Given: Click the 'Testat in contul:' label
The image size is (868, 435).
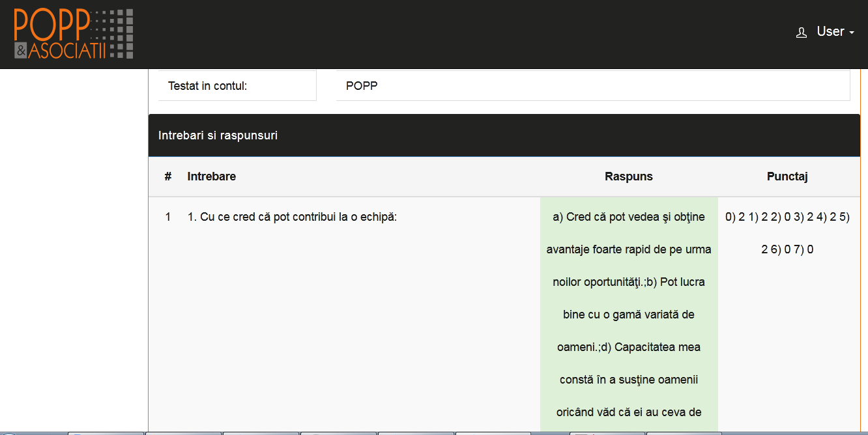Looking at the screenshot, I should coord(207,86).
